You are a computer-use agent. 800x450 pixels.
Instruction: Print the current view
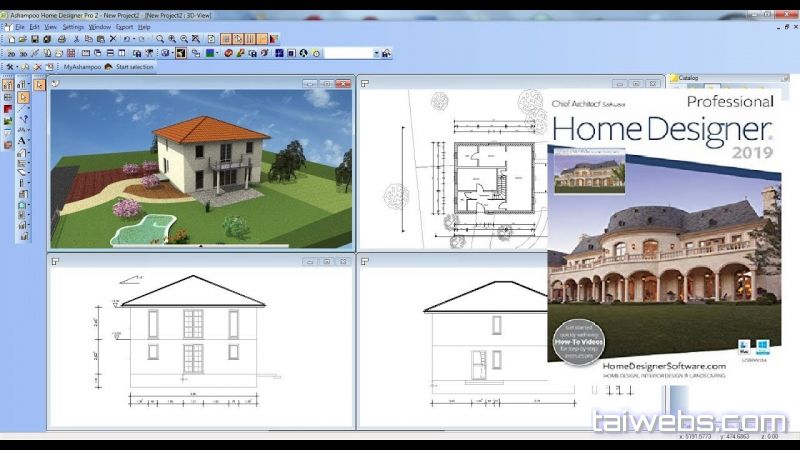(62, 39)
